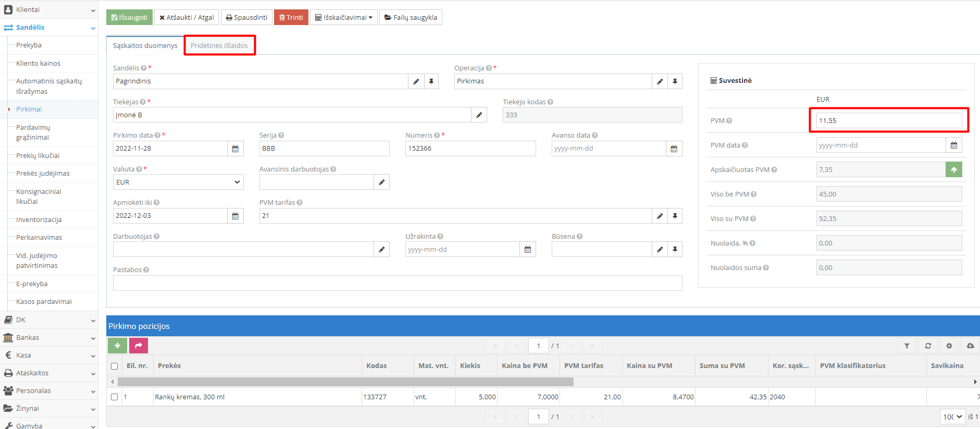Tick the checkbox for Rankų kremas row
The height and width of the screenshot is (429, 980).
[115, 397]
